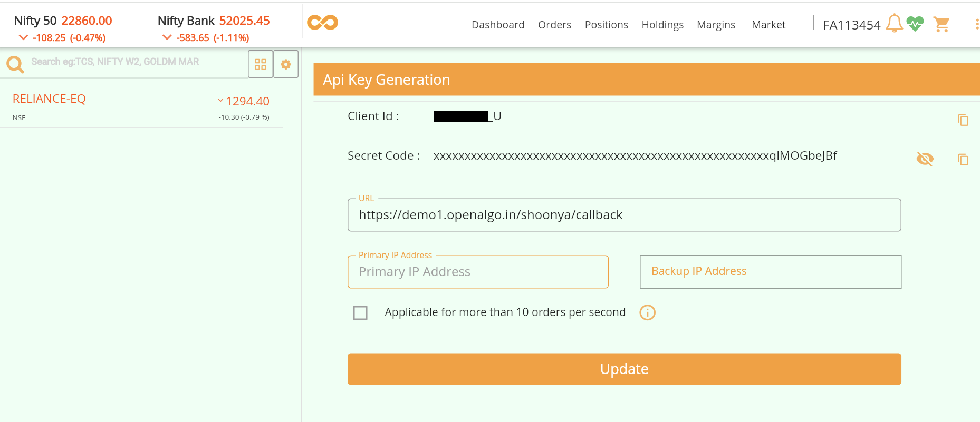Click the green heartbeat health icon
This screenshot has width=980, height=422.
915,24
